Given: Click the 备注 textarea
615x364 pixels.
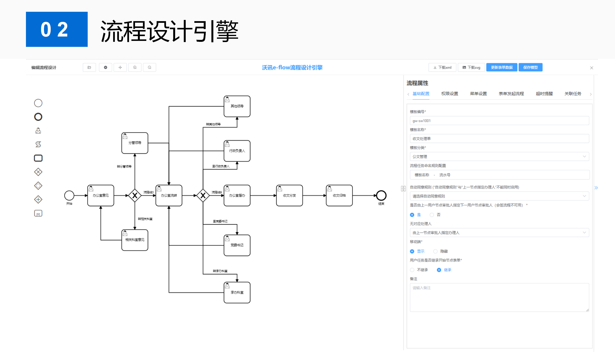Looking at the screenshot, I should click(x=499, y=297).
